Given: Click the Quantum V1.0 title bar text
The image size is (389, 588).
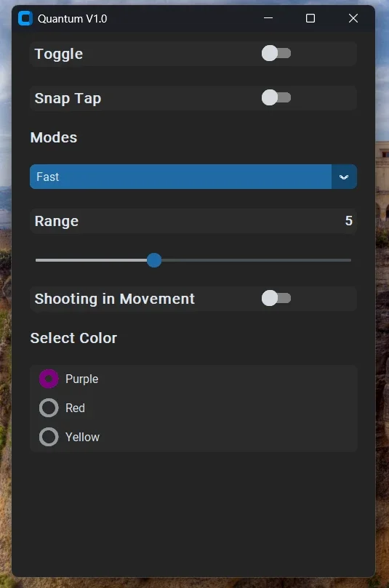Looking at the screenshot, I should click(x=73, y=19).
